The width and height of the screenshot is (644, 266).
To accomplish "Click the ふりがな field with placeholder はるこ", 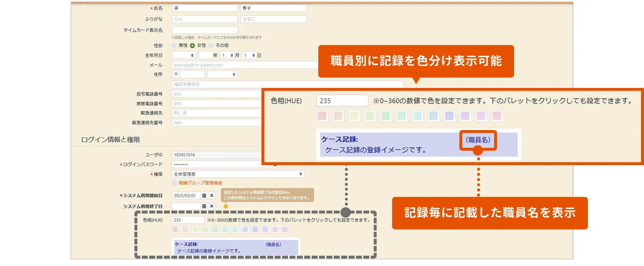I will coord(273,19).
